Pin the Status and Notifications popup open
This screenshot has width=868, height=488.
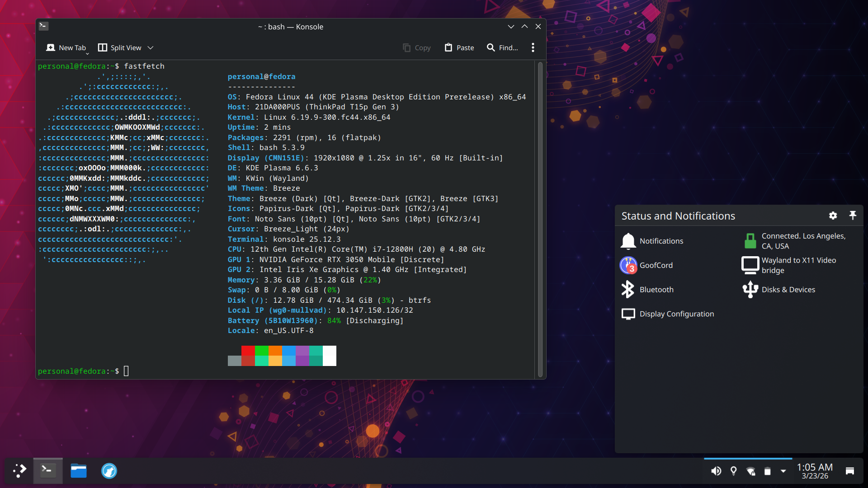pyautogui.click(x=853, y=216)
